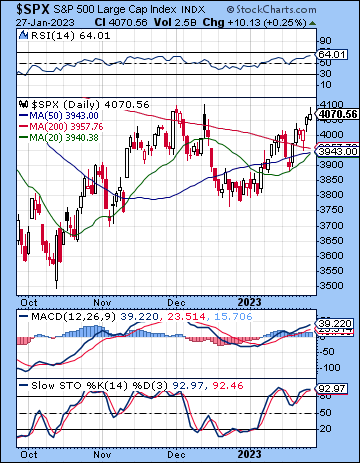This screenshot has height=463, width=360.
Task: Click the 27-Jan-2023 date
Action: [x=45, y=23]
